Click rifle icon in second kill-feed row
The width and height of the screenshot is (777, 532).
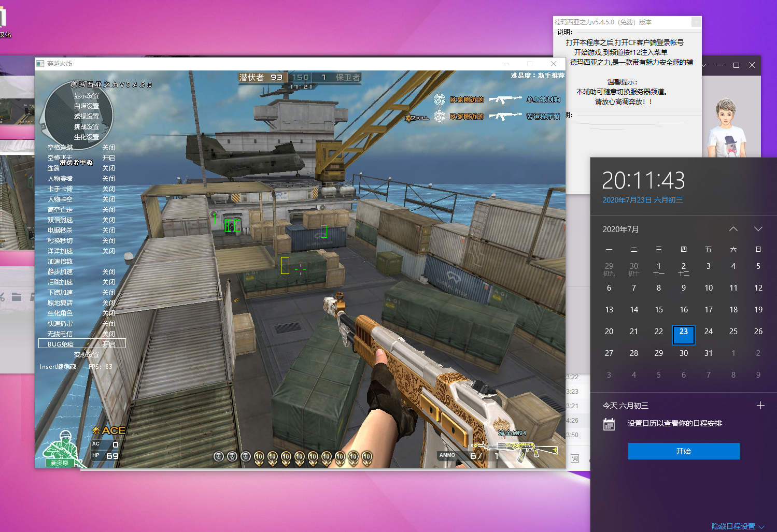[x=505, y=116]
